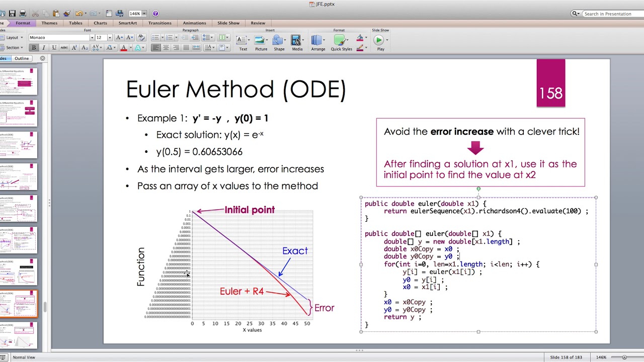
Task: Center align the text
Action: point(166,48)
